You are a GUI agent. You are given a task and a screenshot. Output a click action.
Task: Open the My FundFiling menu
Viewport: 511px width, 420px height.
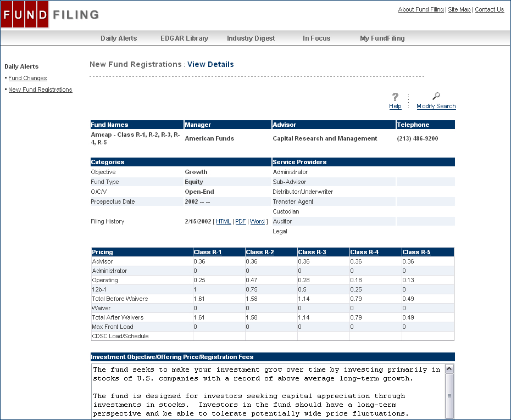tap(382, 38)
